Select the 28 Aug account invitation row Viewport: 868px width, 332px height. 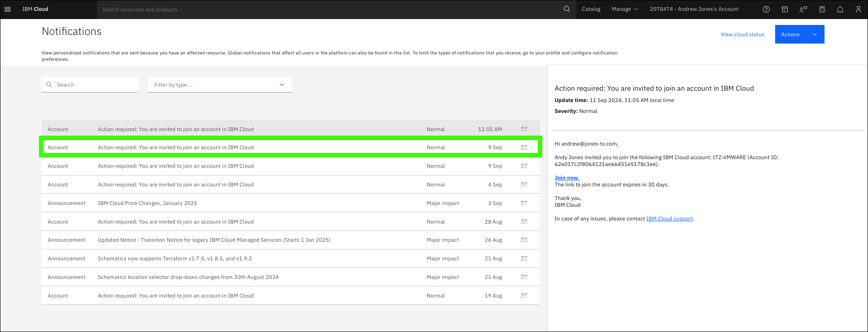point(291,222)
